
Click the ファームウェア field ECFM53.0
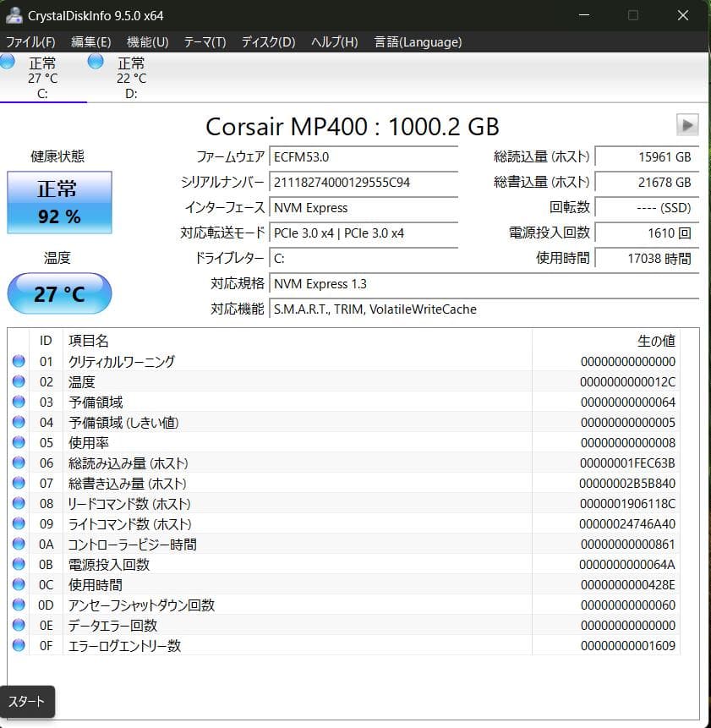(x=364, y=157)
